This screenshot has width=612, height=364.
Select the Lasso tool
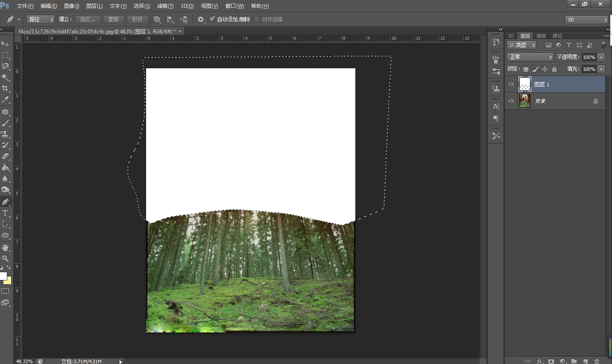[x=5, y=66]
